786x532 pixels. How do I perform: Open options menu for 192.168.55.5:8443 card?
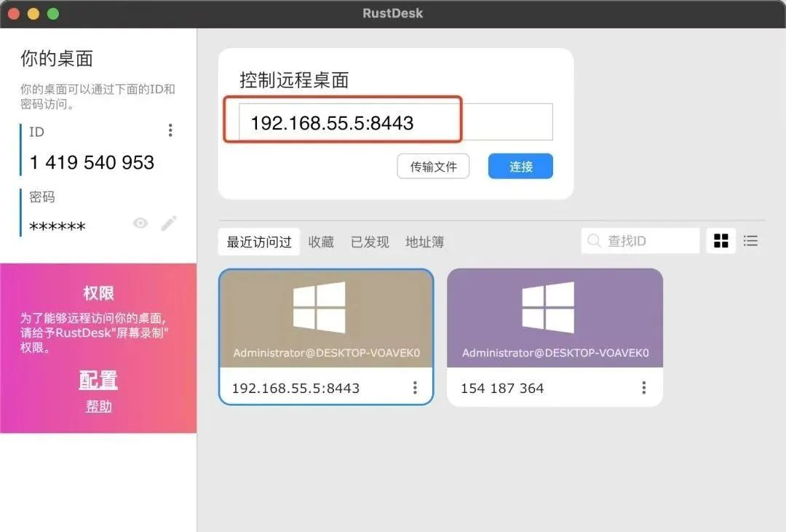pyautogui.click(x=415, y=388)
